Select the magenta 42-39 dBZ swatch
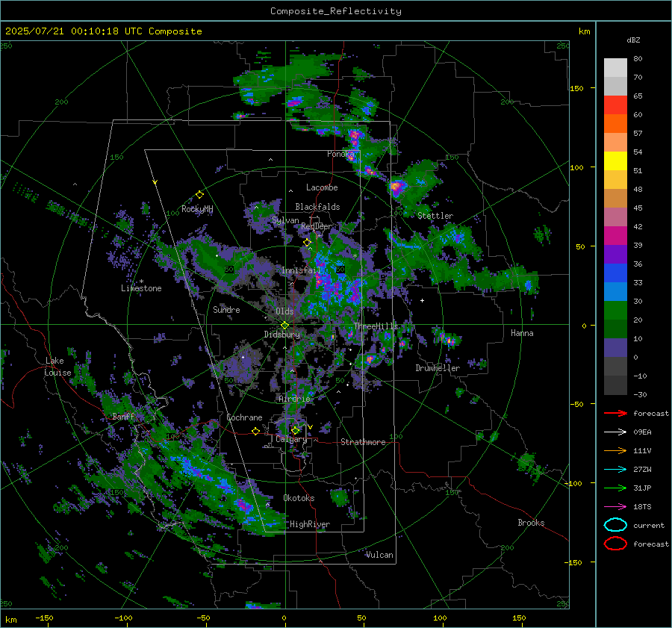This screenshot has height=628, width=672. (x=615, y=236)
